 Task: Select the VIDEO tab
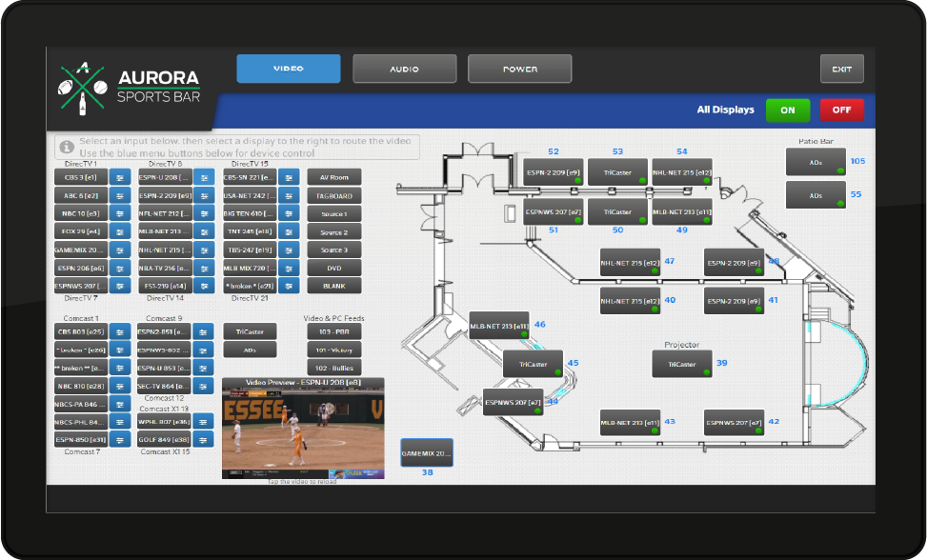(x=289, y=69)
